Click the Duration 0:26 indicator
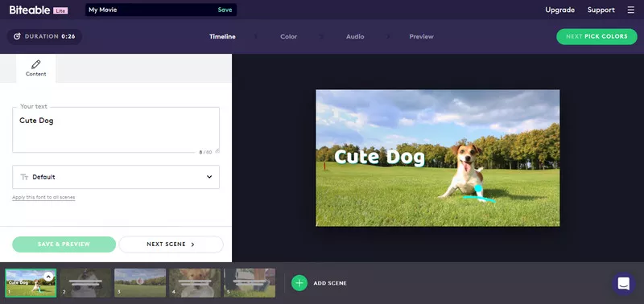 [44, 36]
